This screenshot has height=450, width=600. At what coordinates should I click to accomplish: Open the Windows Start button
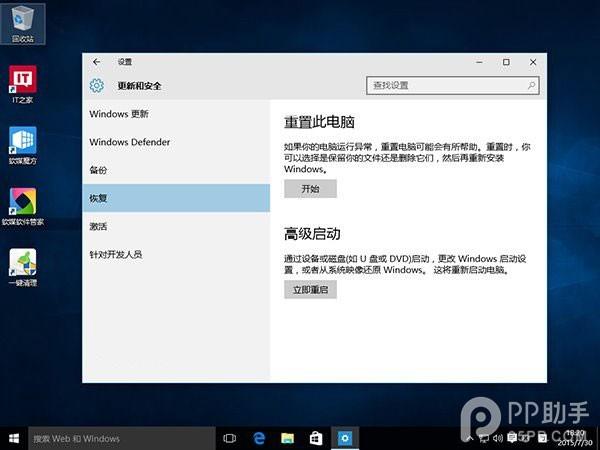[14, 438]
